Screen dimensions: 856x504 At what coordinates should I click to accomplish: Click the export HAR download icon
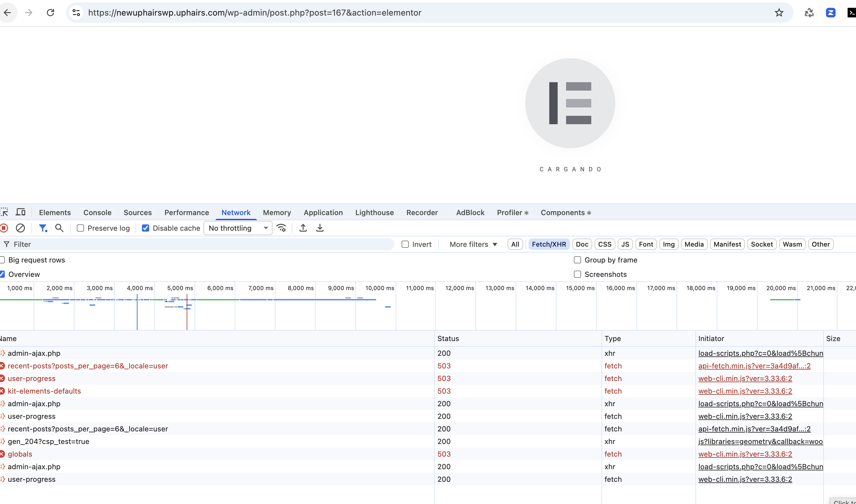(320, 228)
